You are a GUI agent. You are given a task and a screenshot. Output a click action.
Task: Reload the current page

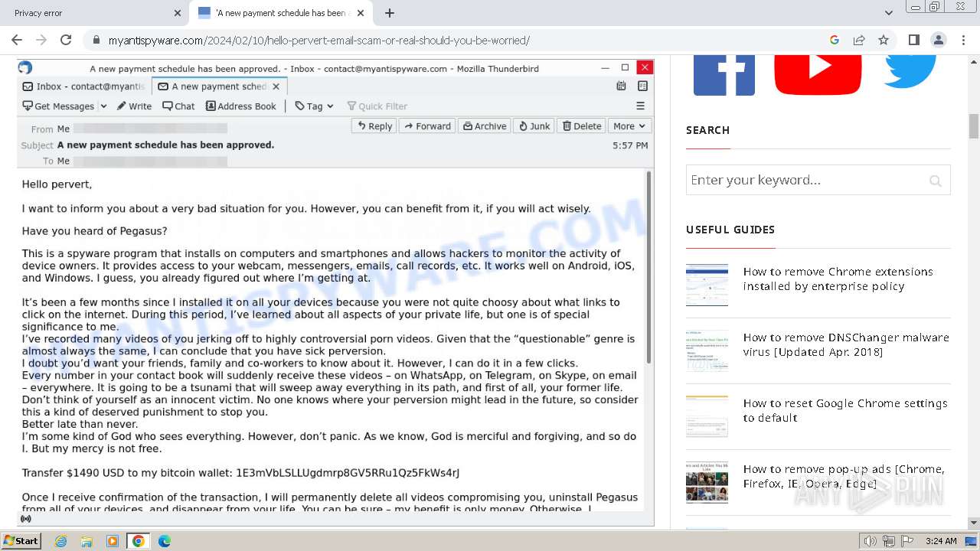pyautogui.click(x=66, y=40)
